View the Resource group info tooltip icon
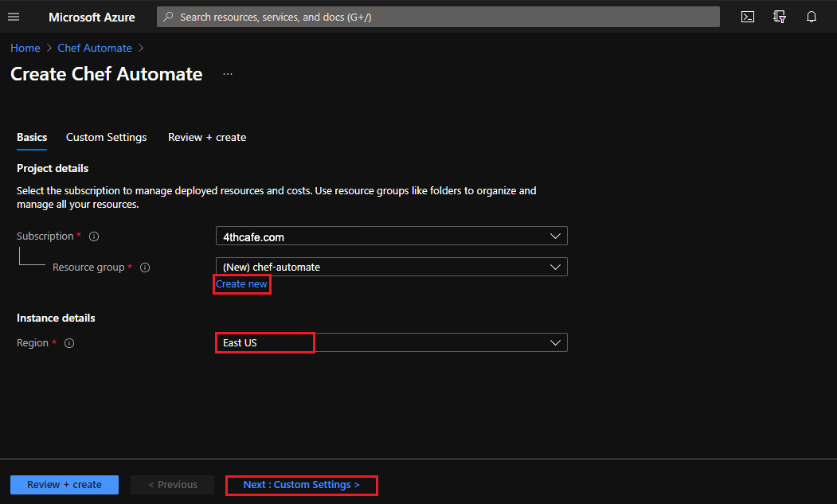Screen dimensions: 837x504 (144, 267)
